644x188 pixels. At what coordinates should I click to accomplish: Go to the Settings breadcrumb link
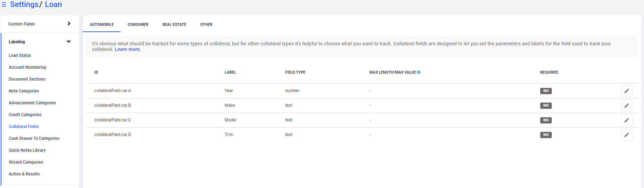pyautogui.click(x=24, y=5)
